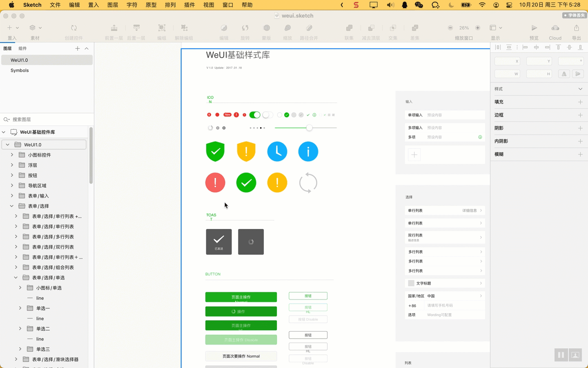Screen dimensions: 588x368
Task: Click the 字体丢失 missing fonts badge
Action: 574,15
